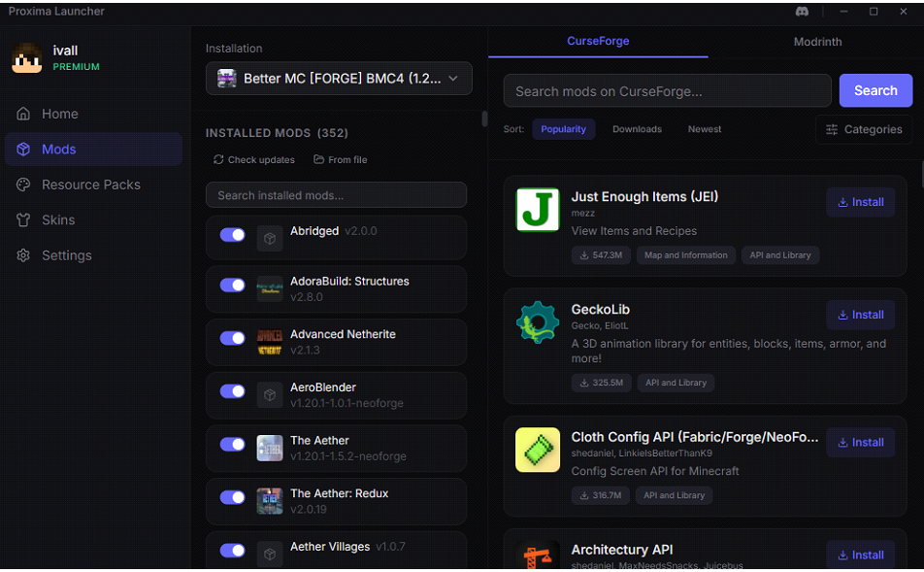
Task: Turn off Advanced Netherite mod
Action: [x=232, y=338]
